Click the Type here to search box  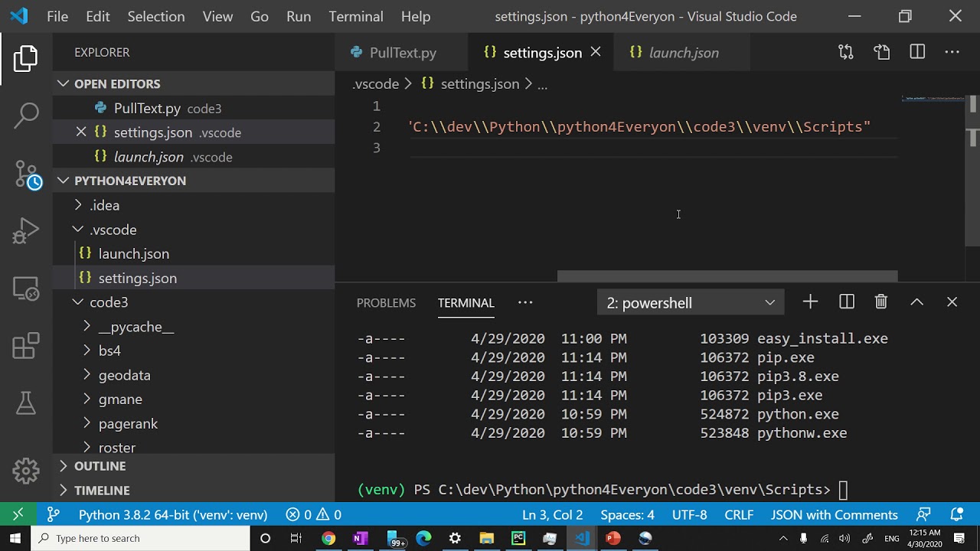tap(140, 539)
